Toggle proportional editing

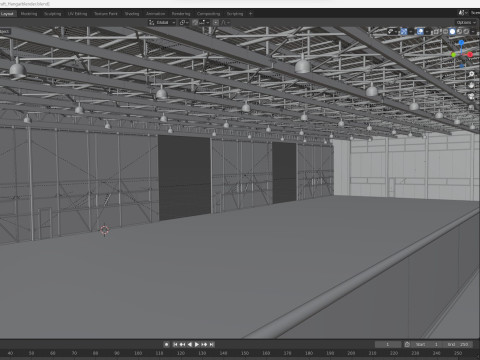tap(216, 22)
